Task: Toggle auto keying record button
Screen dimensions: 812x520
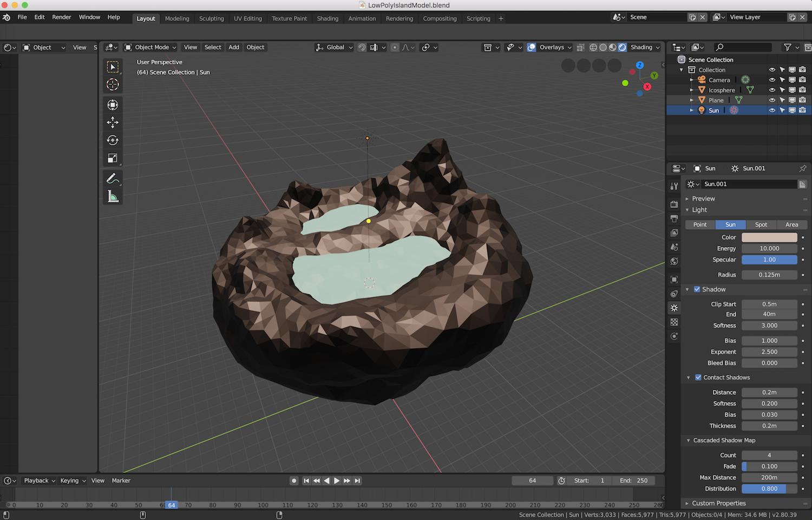Action: [x=294, y=480]
